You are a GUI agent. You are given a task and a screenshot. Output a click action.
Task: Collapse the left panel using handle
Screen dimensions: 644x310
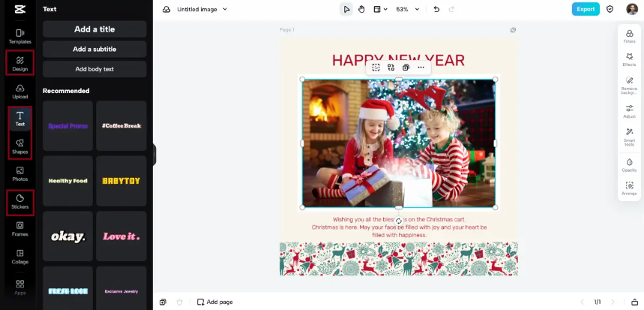point(154,154)
